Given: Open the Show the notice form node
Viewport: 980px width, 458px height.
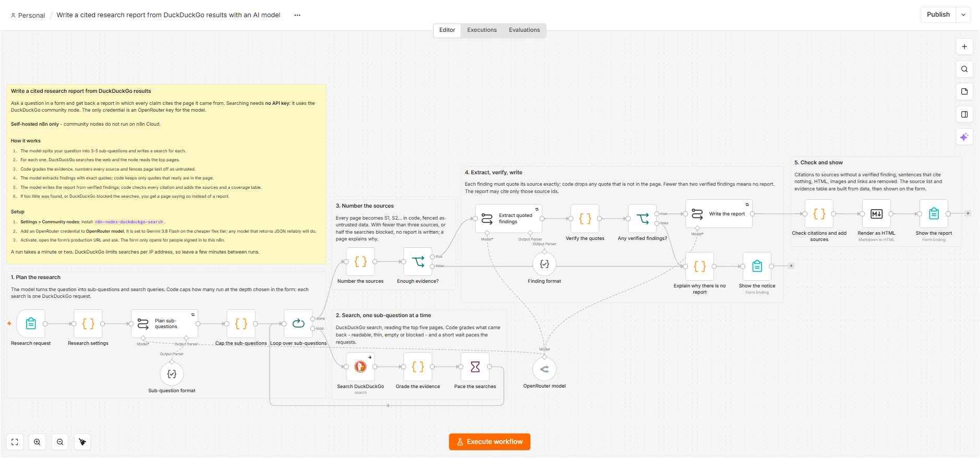Looking at the screenshot, I should (757, 266).
